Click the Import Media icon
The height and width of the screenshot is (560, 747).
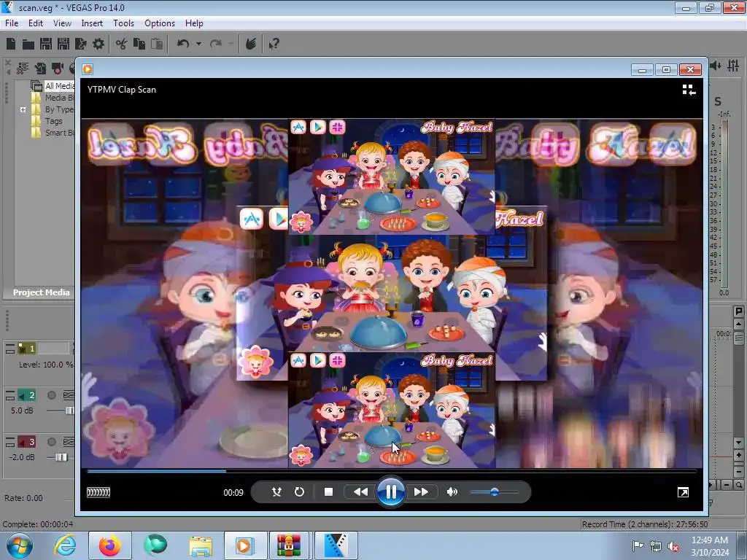(41, 69)
